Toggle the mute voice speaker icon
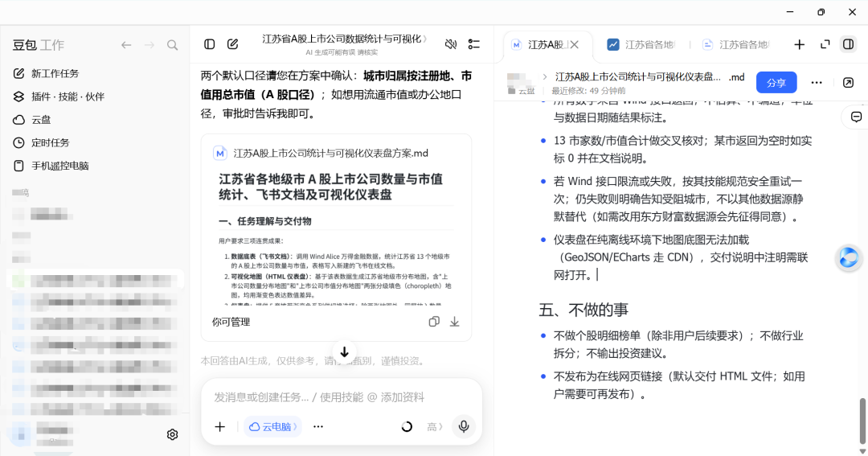This screenshot has height=456, width=868. [451, 44]
